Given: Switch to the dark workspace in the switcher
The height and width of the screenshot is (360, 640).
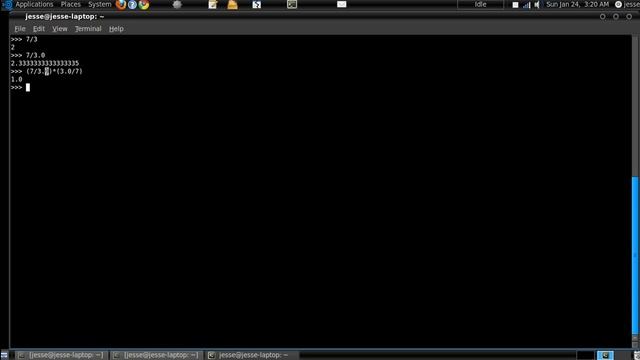Looking at the screenshot, I should 585,355.
